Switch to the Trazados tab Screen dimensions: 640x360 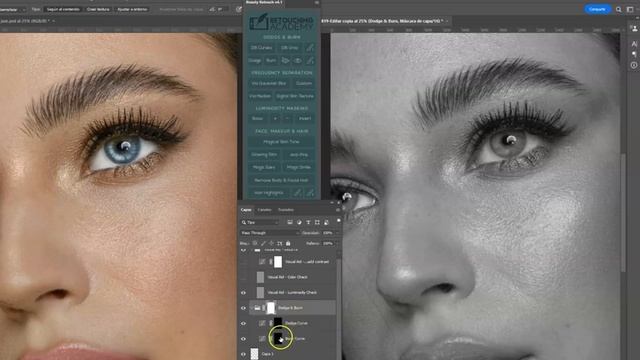(286, 210)
